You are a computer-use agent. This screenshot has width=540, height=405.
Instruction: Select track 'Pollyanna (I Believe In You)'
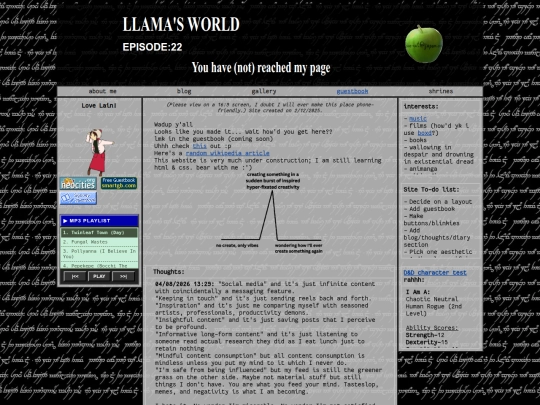coord(100,254)
